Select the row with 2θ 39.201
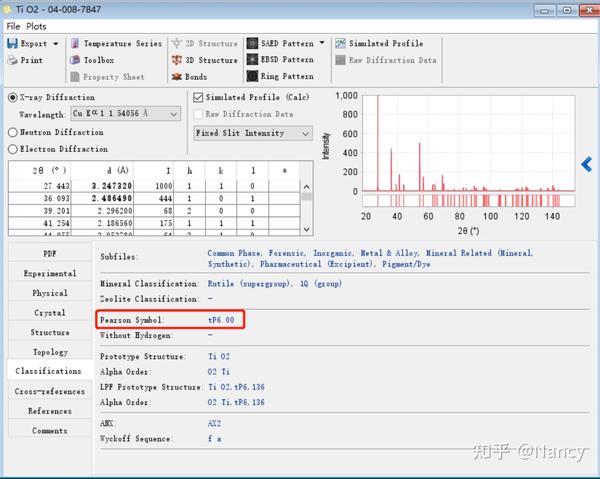Screen dimensions: 600x479 (154, 211)
